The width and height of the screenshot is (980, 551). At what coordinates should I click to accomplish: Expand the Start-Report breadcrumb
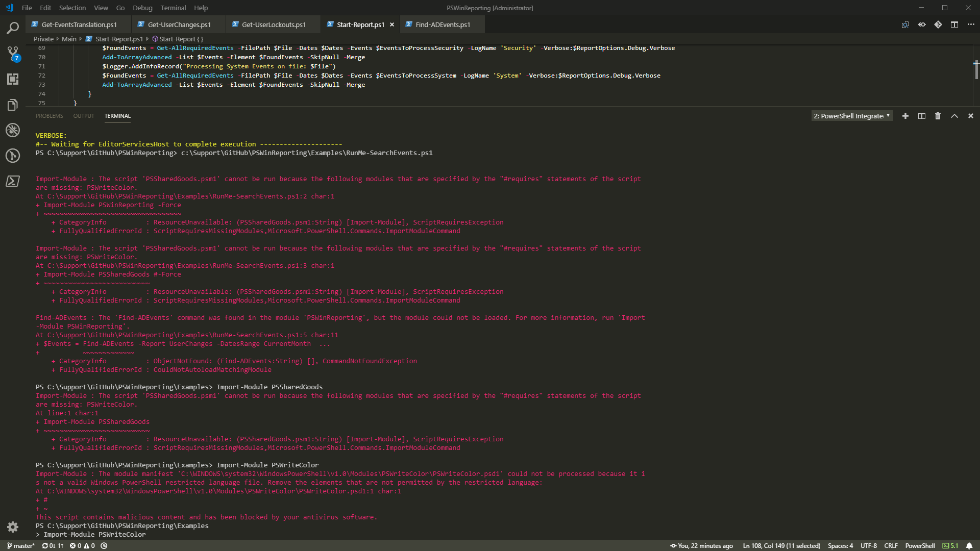(x=178, y=39)
